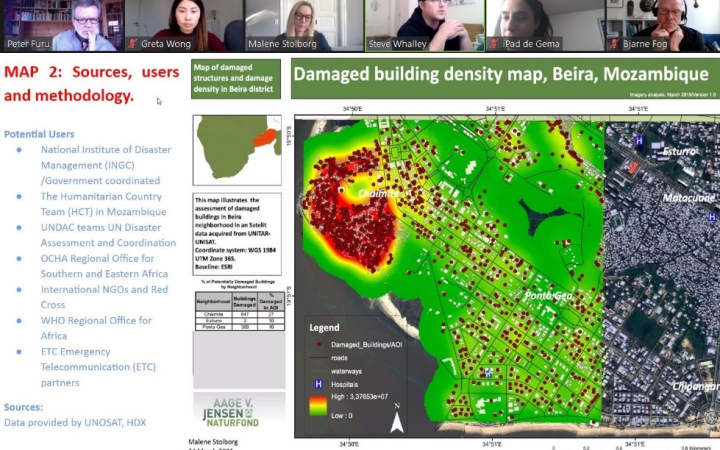Viewport: 720px width, 450px height.
Task: Click the 'WHO Regional Office for Africa' bullet
Action: pyautogui.click(x=96, y=327)
